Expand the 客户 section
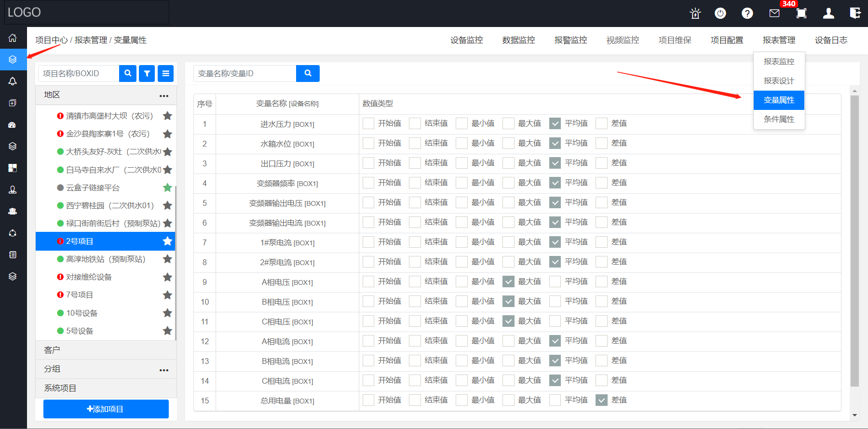Image resolution: width=868 pixels, height=429 pixels. (x=106, y=350)
